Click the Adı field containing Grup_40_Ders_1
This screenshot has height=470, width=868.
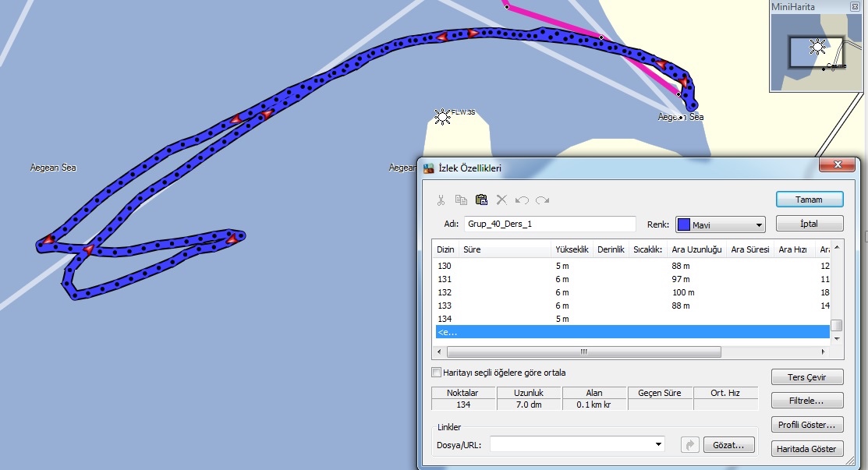(x=550, y=224)
